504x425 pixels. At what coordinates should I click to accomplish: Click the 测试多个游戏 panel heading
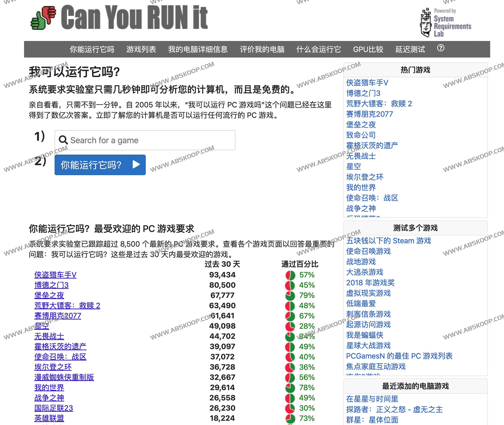click(415, 228)
